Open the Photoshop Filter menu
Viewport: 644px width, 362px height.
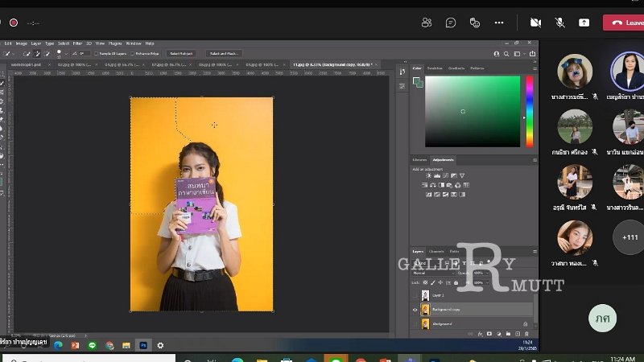click(77, 43)
